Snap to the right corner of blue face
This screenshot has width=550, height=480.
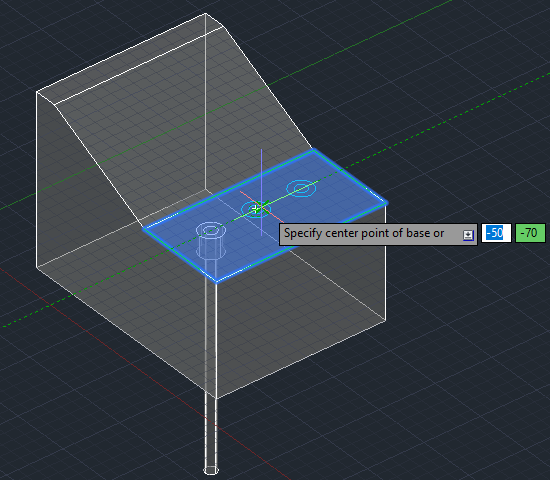(386, 202)
